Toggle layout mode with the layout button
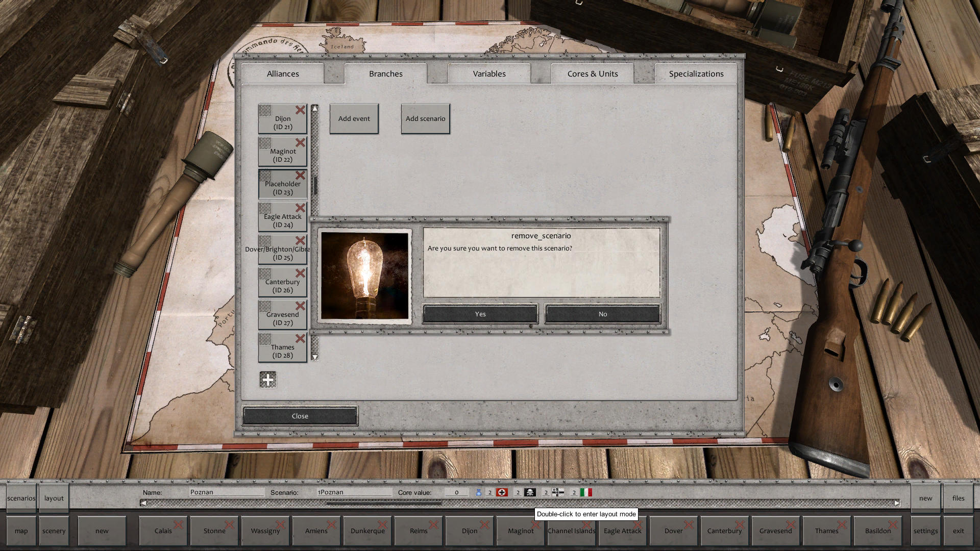This screenshot has width=980, height=551. tap(54, 498)
